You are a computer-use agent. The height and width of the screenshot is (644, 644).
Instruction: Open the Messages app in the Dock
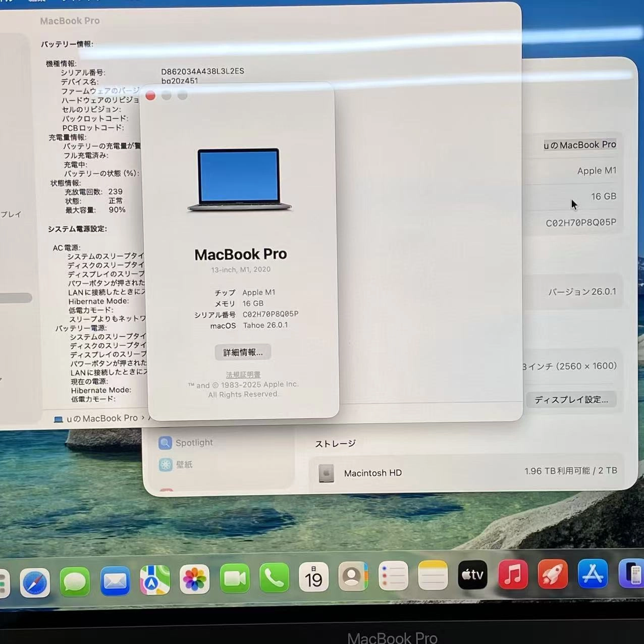point(75,580)
